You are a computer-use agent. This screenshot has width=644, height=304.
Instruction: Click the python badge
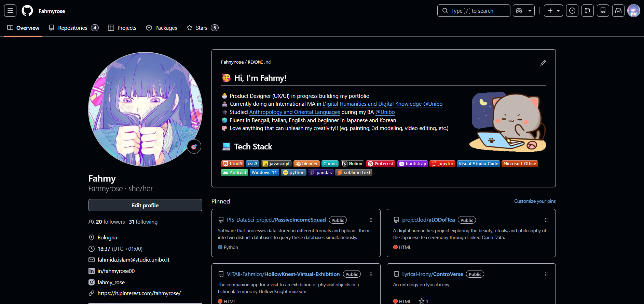pos(293,172)
